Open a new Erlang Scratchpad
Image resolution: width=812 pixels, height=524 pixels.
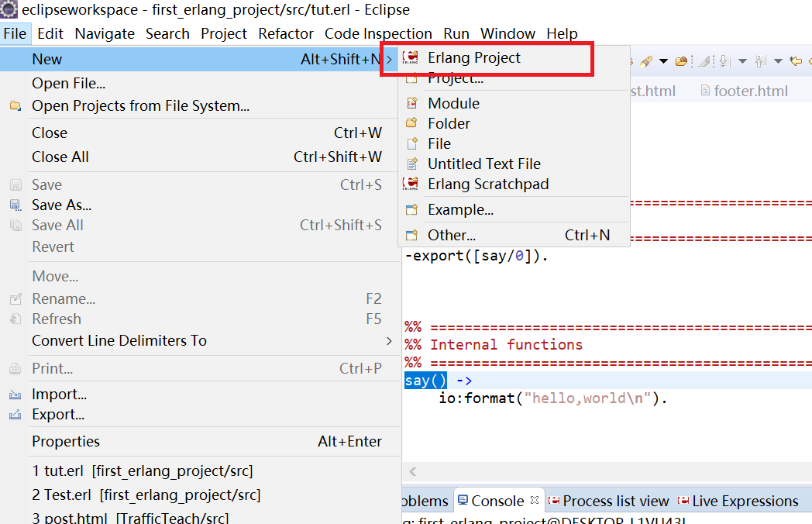(x=513, y=184)
